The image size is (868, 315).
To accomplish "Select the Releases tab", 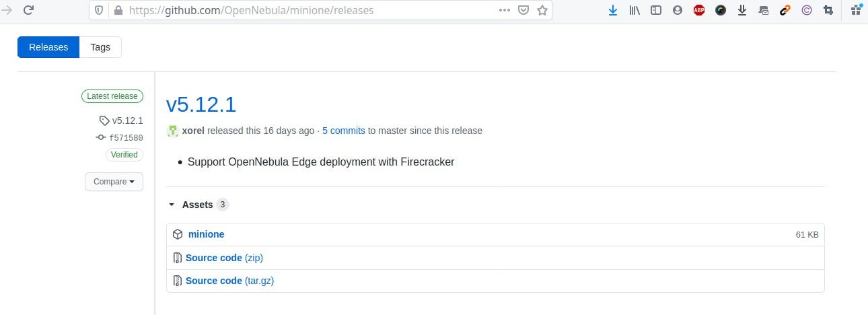I will (48, 47).
